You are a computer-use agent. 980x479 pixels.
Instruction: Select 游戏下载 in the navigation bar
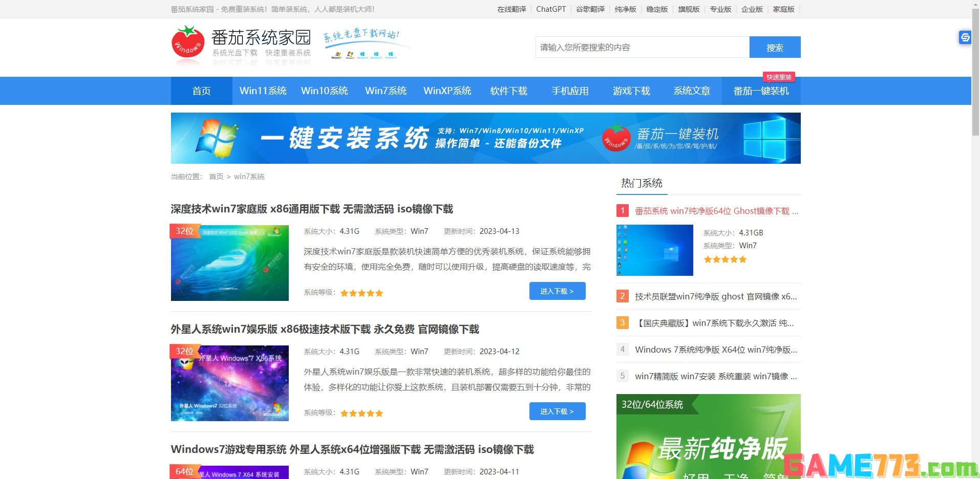point(631,91)
